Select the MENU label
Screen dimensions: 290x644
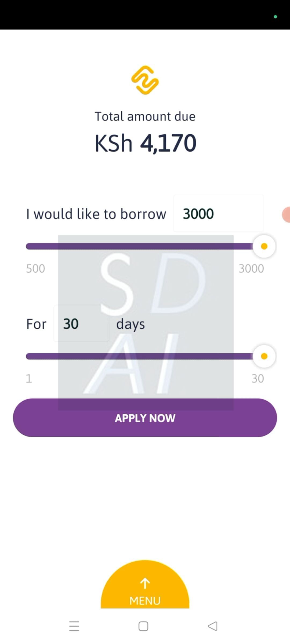tap(145, 601)
